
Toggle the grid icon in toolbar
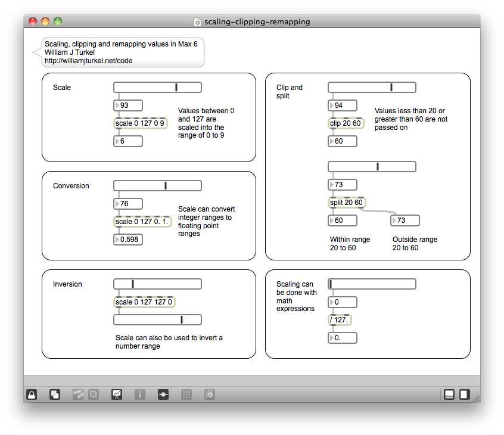(186, 394)
